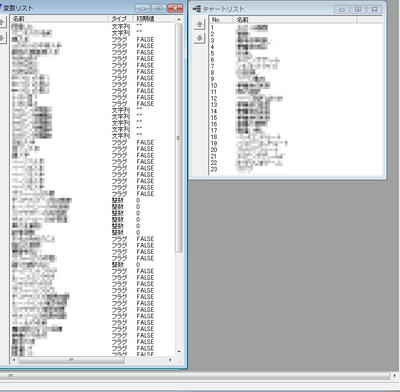Minimize the チャートリスト window
The height and width of the screenshot is (392, 400).
click(x=342, y=9)
